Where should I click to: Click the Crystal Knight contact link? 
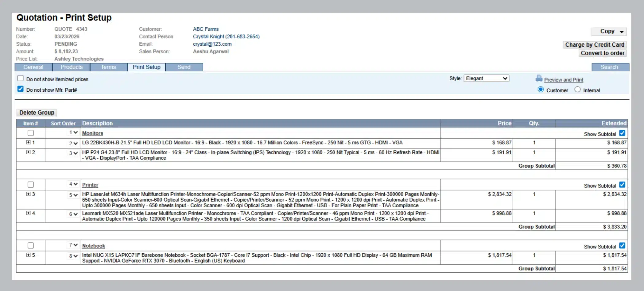pos(226,36)
